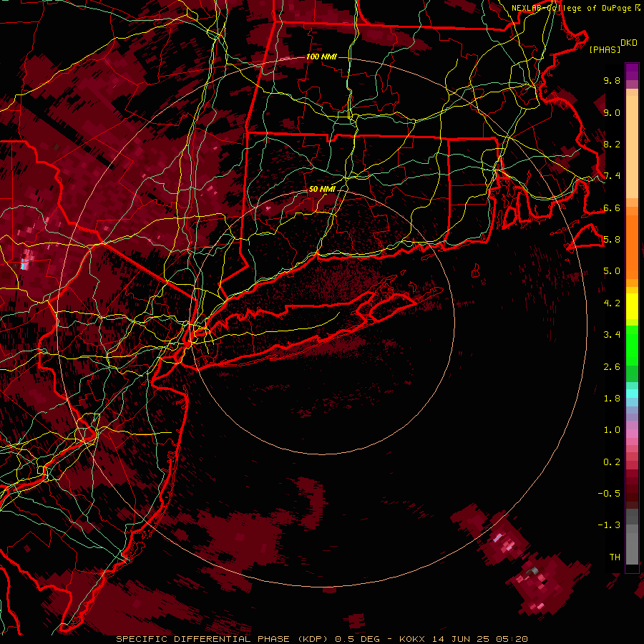Screen dimensions: 644x644
Task: Click the 4.2 value on the scale
Action: point(612,303)
